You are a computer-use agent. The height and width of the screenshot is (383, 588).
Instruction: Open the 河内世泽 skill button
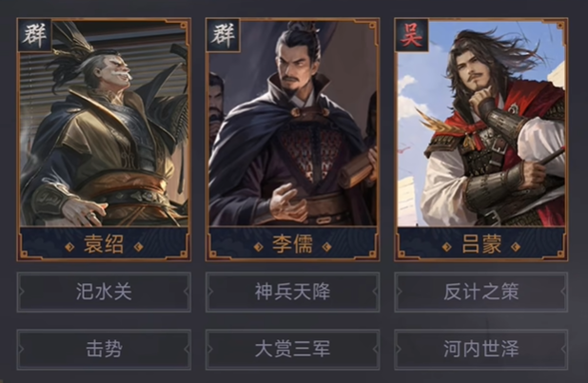pos(481,350)
